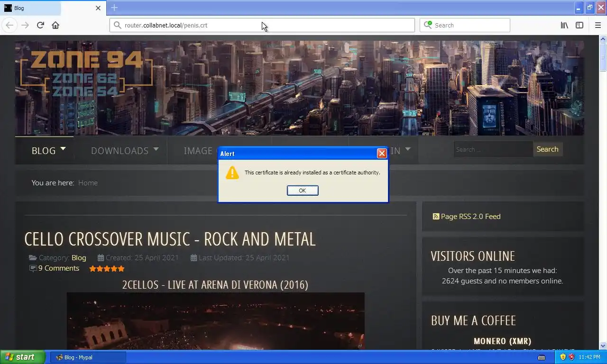
Task: Focus the site search field
Action: coord(493,149)
